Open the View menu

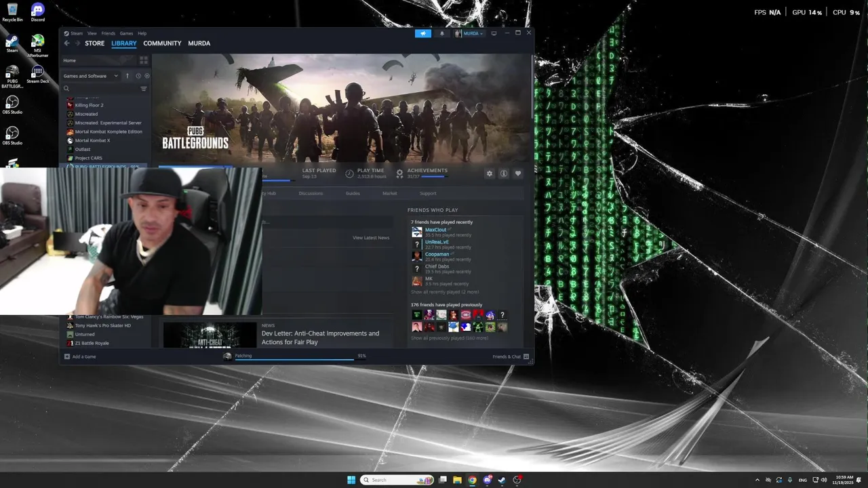[92, 33]
